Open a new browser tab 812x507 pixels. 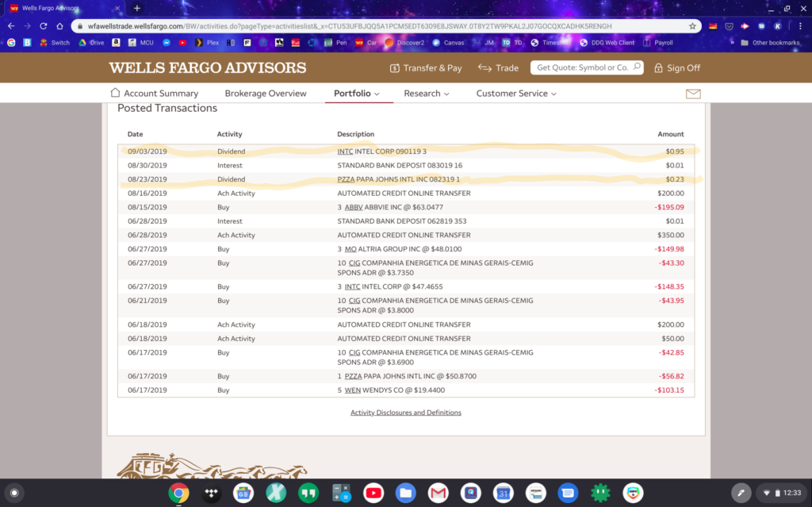tap(136, 8)
